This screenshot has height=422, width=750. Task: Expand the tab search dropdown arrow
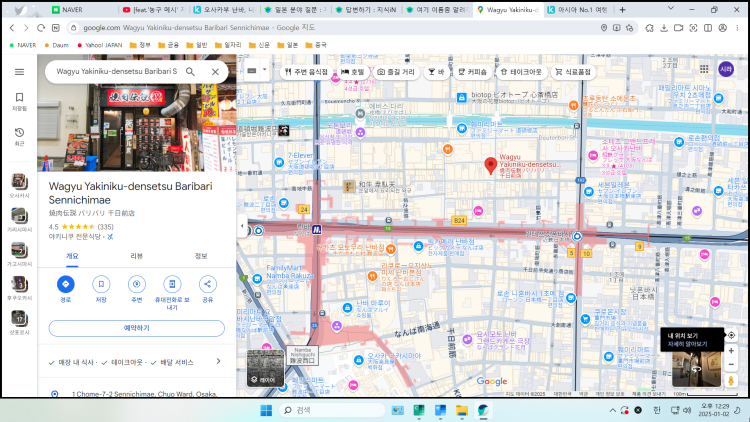pyautogui.click(x=671, y=9)
